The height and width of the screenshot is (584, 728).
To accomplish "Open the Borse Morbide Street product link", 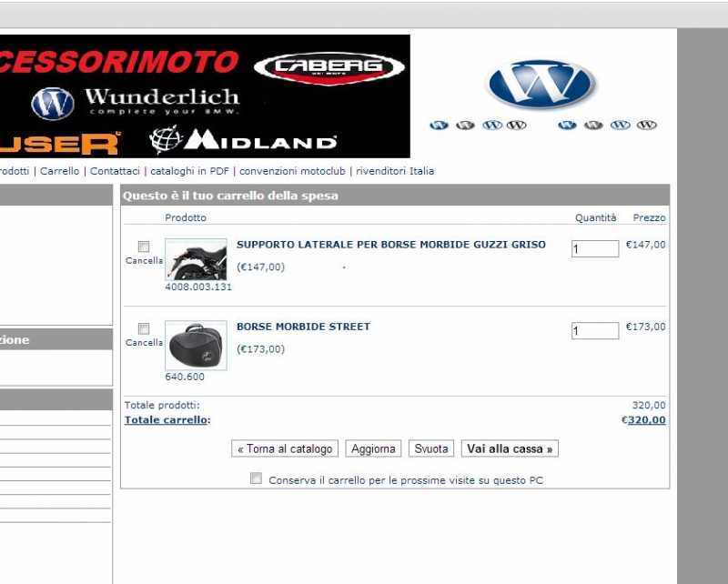I will pos(304,327).
